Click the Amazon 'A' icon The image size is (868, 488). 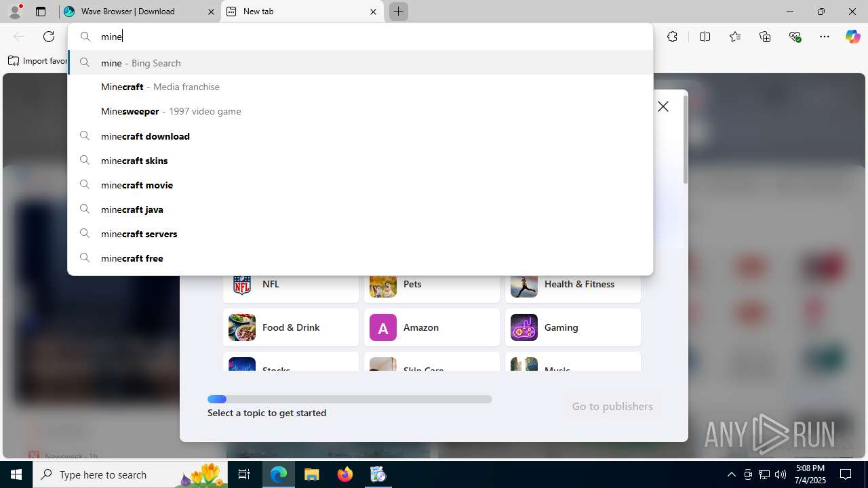pos(383,327)
